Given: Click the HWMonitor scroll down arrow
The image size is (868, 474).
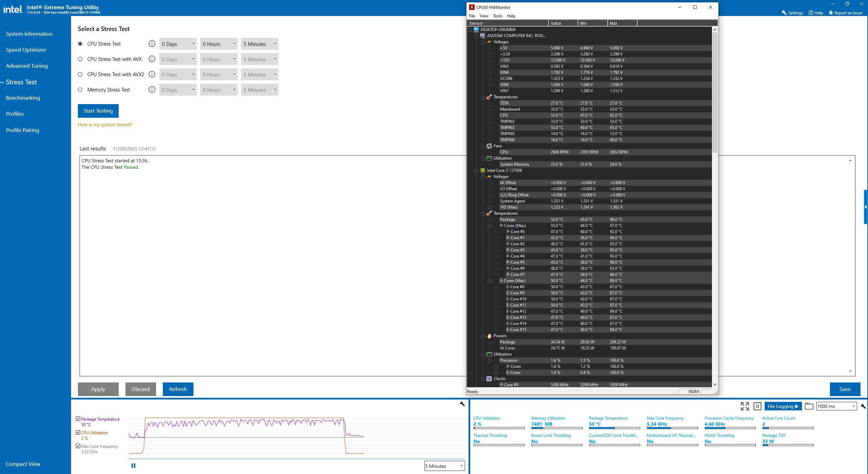Looking at the screenshot, I should pyautogui.click(x=715, y=385).
